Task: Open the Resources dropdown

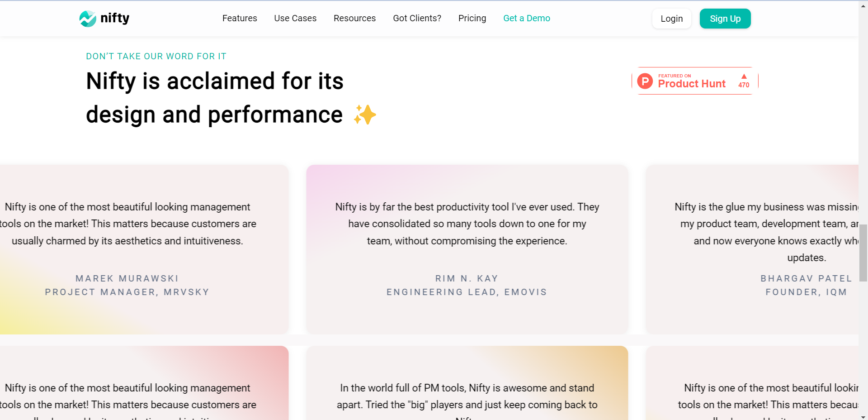Action: [x=354, y=18]
